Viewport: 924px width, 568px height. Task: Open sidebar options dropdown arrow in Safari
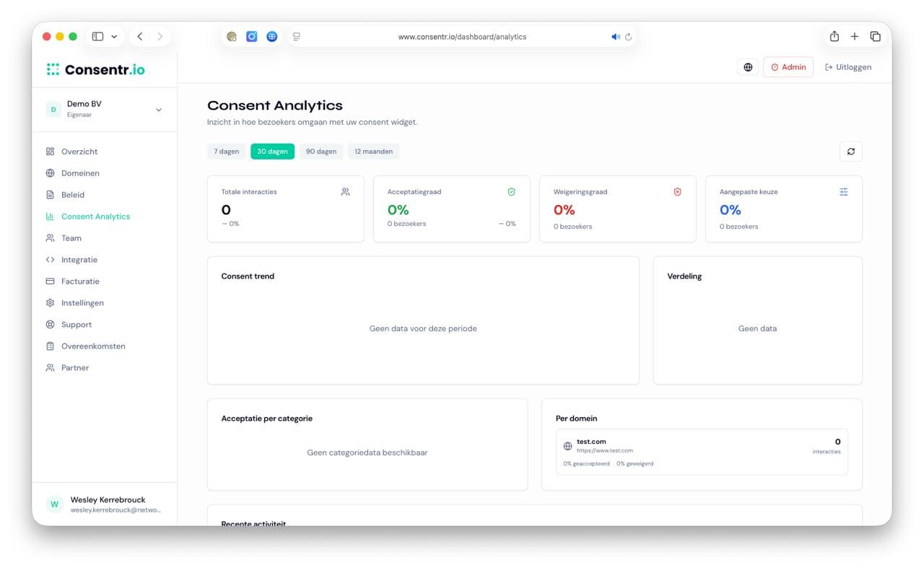114,36
